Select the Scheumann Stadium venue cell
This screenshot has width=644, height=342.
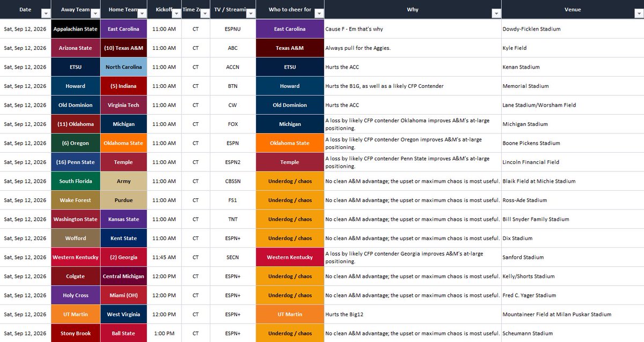(573, 333)
